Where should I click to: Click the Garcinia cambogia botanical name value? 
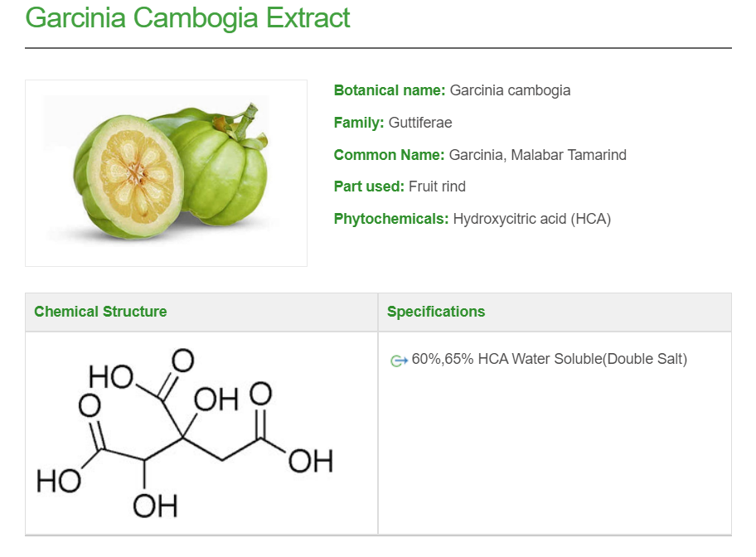click(x=510, y=90)
